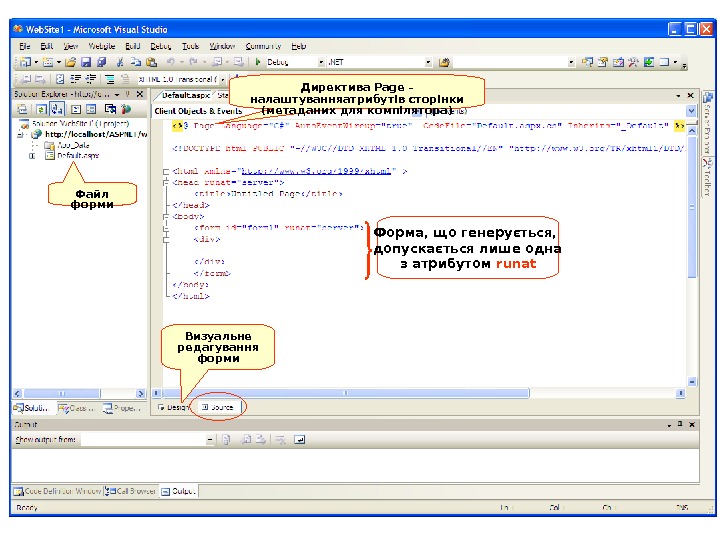Open XHTML 1.0 Transitional schema dropdown
Viewport: 720px width, 540px height.
coord(223,79)
